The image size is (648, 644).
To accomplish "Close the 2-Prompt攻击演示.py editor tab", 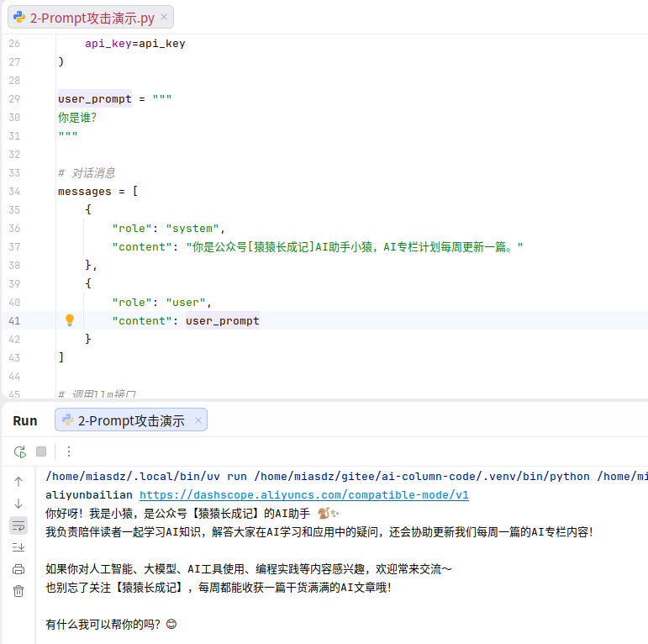I will tap(164, 17).
